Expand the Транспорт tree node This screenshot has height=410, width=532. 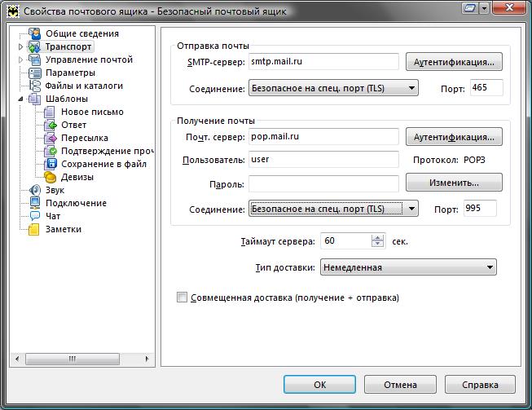(x=20, y=47)
